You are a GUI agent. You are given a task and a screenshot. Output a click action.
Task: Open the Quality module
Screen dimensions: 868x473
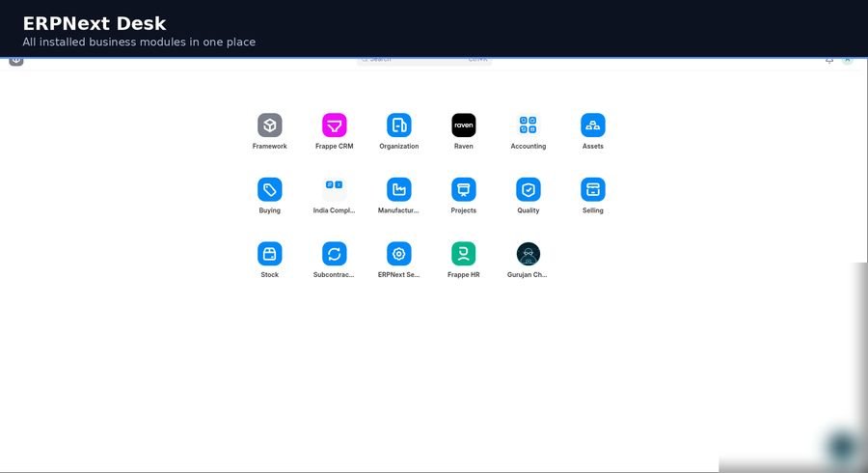pyautogui.click(x=529, y=189)
